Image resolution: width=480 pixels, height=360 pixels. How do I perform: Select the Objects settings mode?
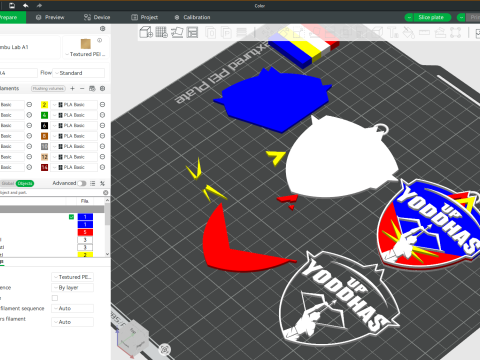(x=25, y=183)
